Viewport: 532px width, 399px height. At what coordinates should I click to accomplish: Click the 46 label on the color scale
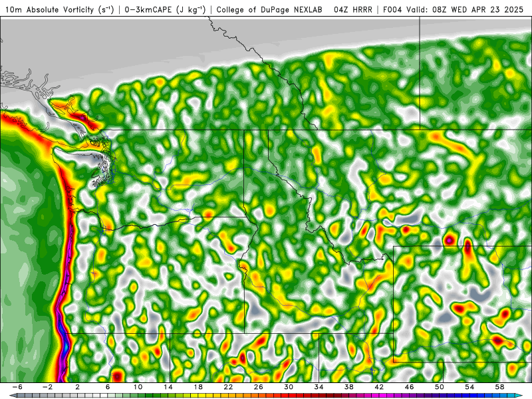[x=409, y=387]
